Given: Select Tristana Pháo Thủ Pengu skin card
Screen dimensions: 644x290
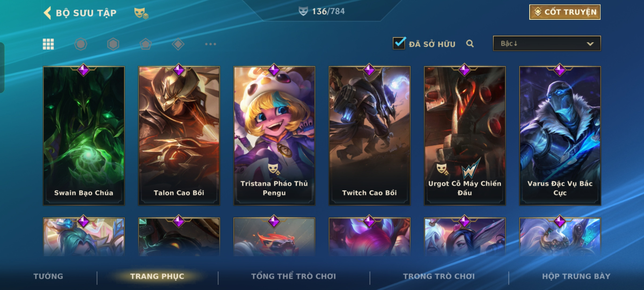Looking at the screenshot, I should tap(274, 136).
